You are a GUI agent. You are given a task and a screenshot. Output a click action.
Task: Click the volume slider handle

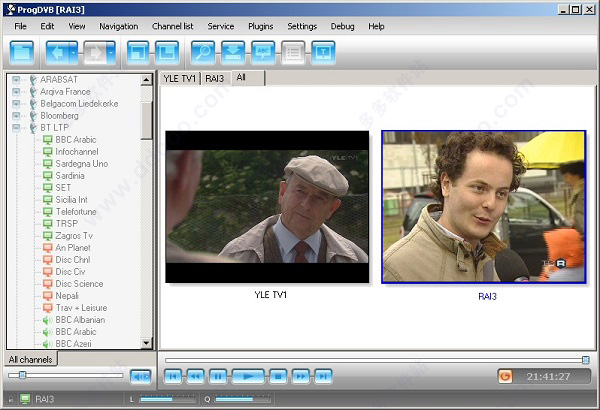click(23, 375)
